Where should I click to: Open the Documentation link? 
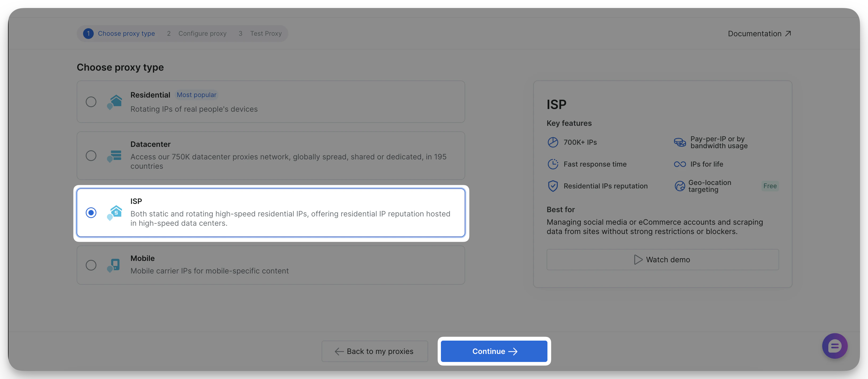[758, 33]
